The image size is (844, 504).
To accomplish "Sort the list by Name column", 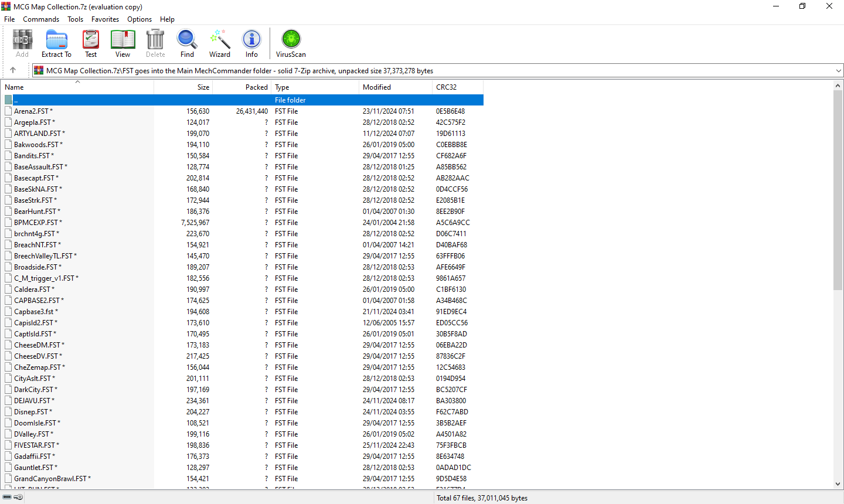I will click(x=76, y=87).
